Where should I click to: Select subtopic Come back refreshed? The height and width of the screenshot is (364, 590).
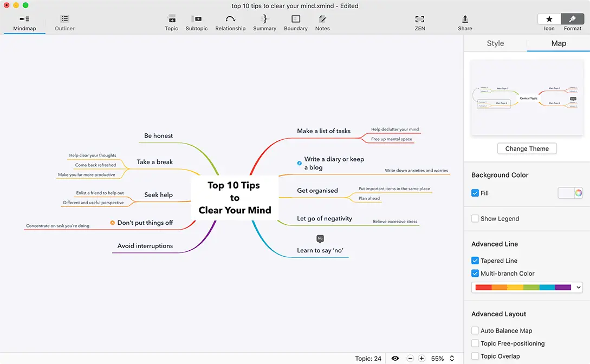[95, 165]
